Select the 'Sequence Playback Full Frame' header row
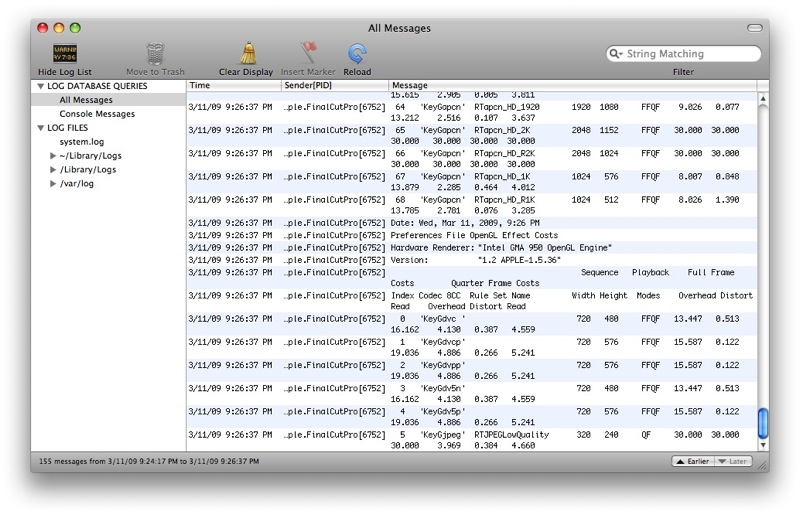The width and height of the screenshot is (800, 515). tap(472, 278)
